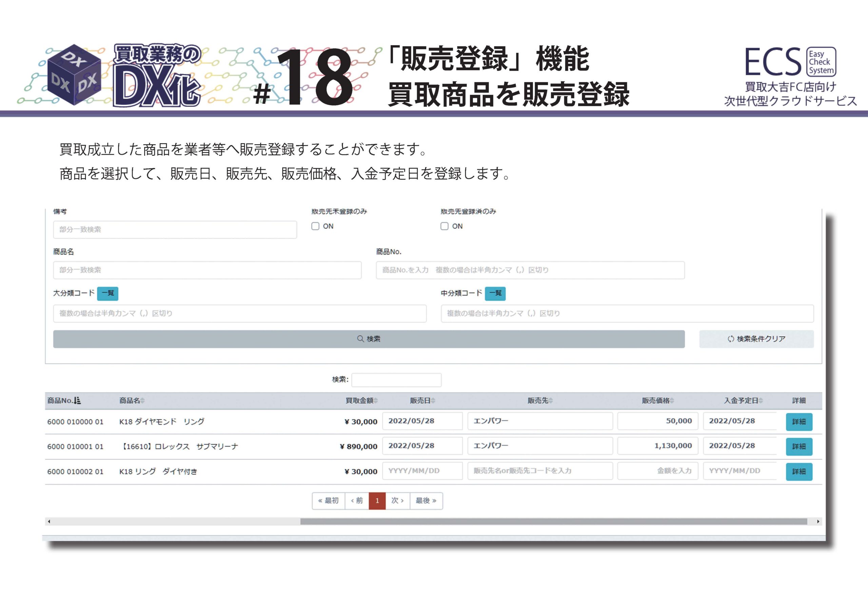Image resolution: width=868 pixels, height=614 pixels.
Task: Click 販売先 input for K18 リング ダイヤ付き row
Action: 539,471
